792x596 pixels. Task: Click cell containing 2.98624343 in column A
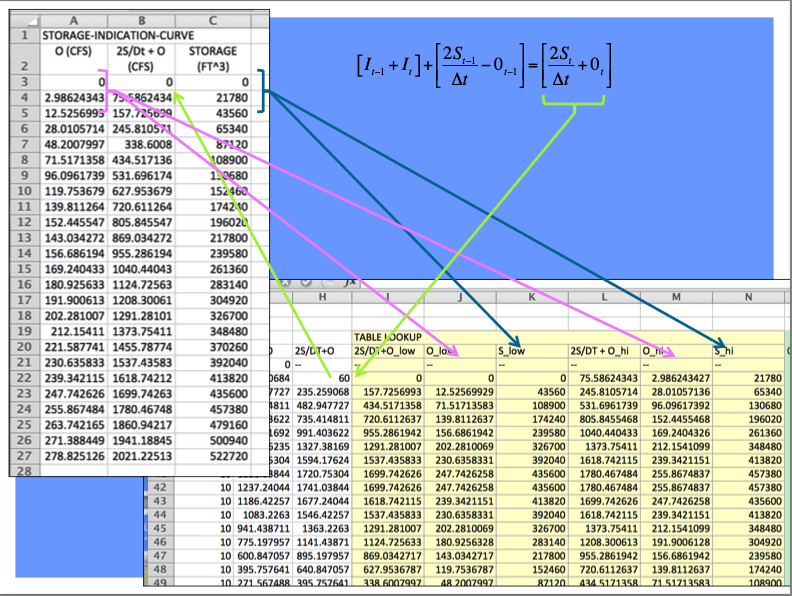click(x=74, y=98)
